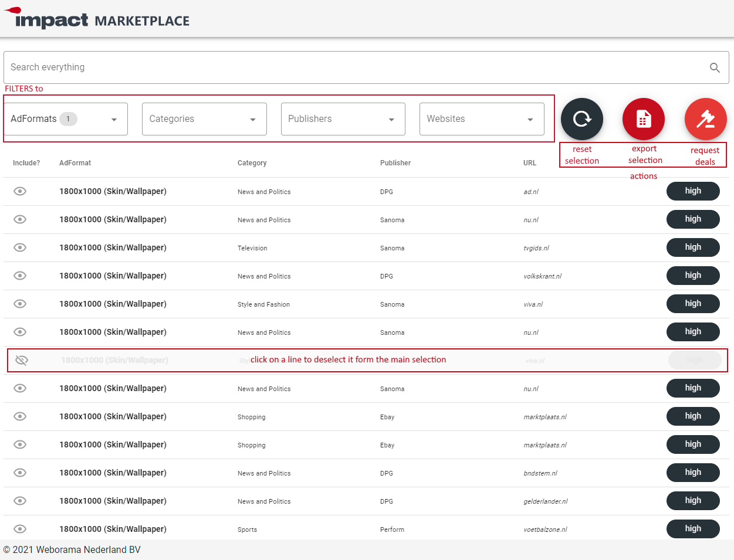
Task: Click the Style and Fashion category cell
Action: pos(263,304)
